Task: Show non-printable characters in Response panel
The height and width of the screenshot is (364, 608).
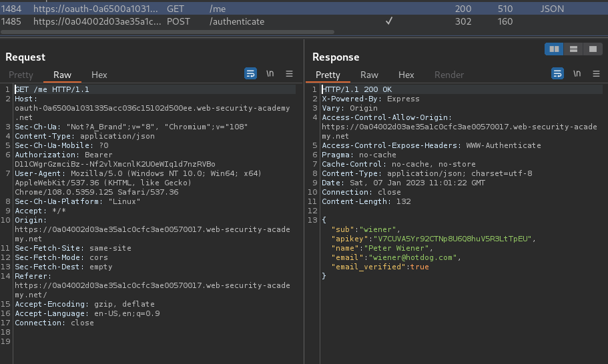Action: click(577, 73)
